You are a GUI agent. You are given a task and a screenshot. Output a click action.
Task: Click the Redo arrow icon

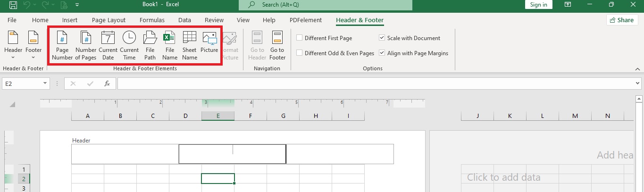46,5
